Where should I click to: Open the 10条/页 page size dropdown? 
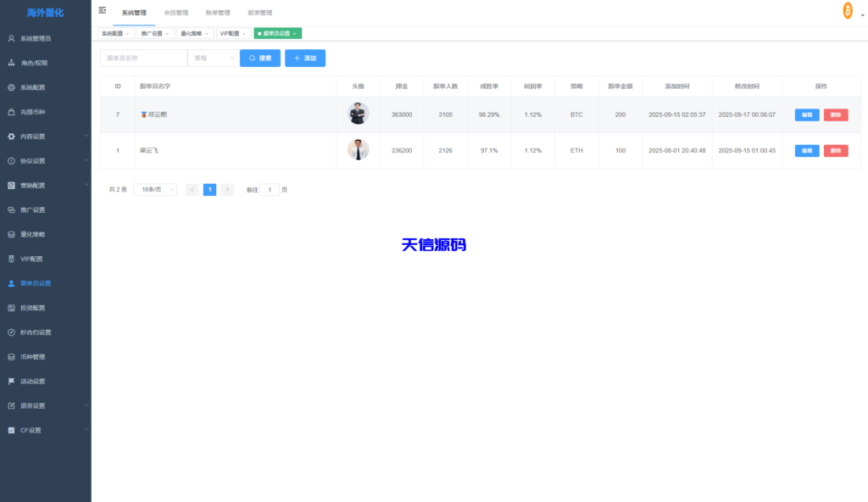(x=155, y=189)
